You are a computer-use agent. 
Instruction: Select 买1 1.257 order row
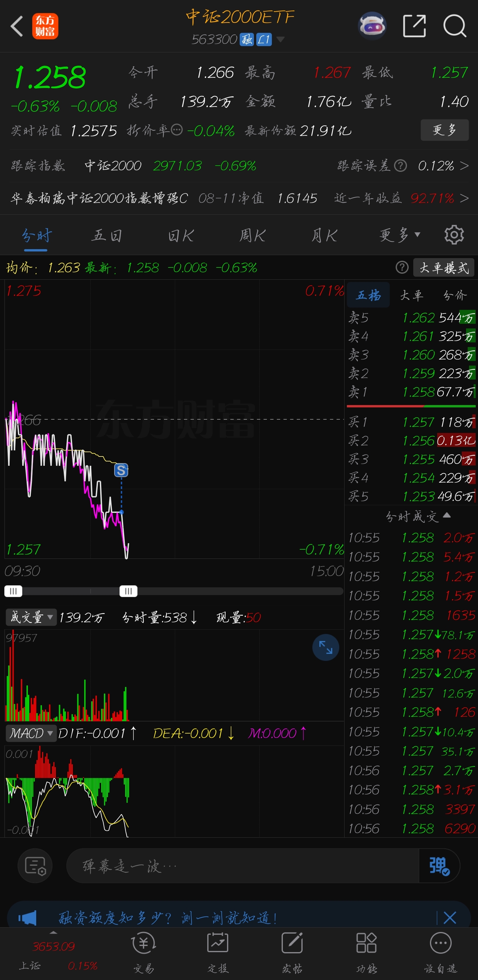coord(411,422)
